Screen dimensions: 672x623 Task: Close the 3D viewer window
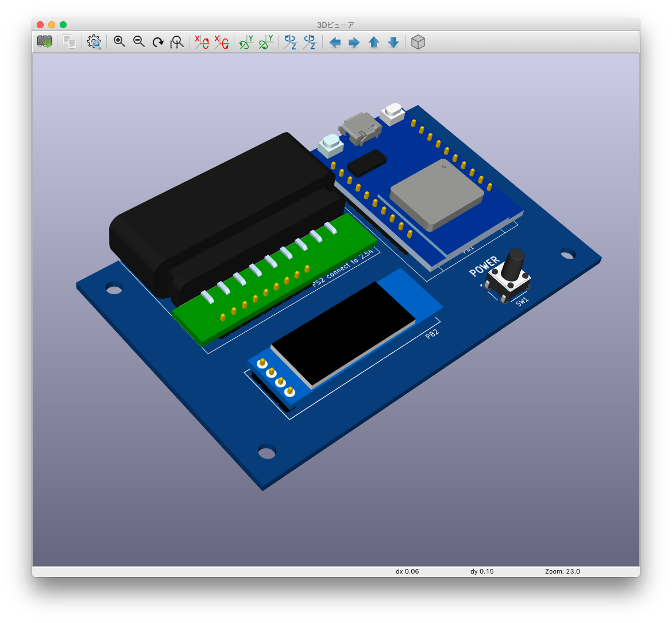(40, 25)
